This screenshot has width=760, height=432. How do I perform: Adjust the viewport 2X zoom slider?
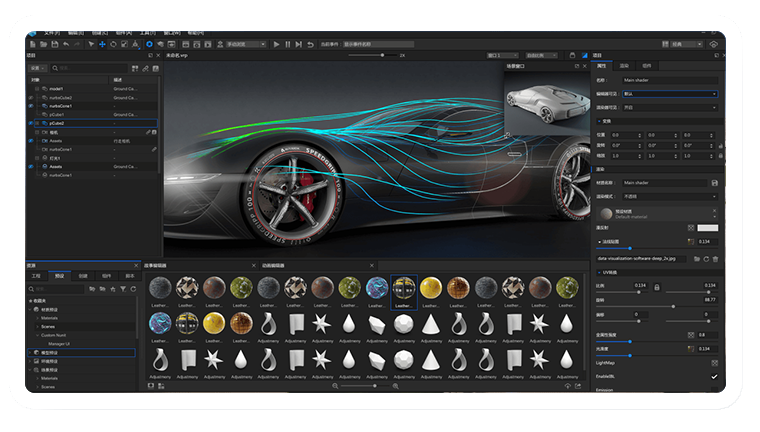coord(372,55)
